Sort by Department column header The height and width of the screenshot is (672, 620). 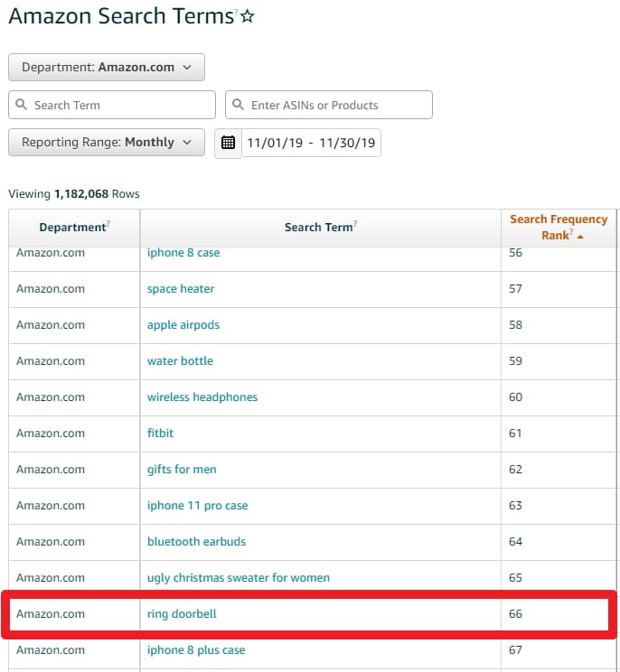click(x=74, y=227)
